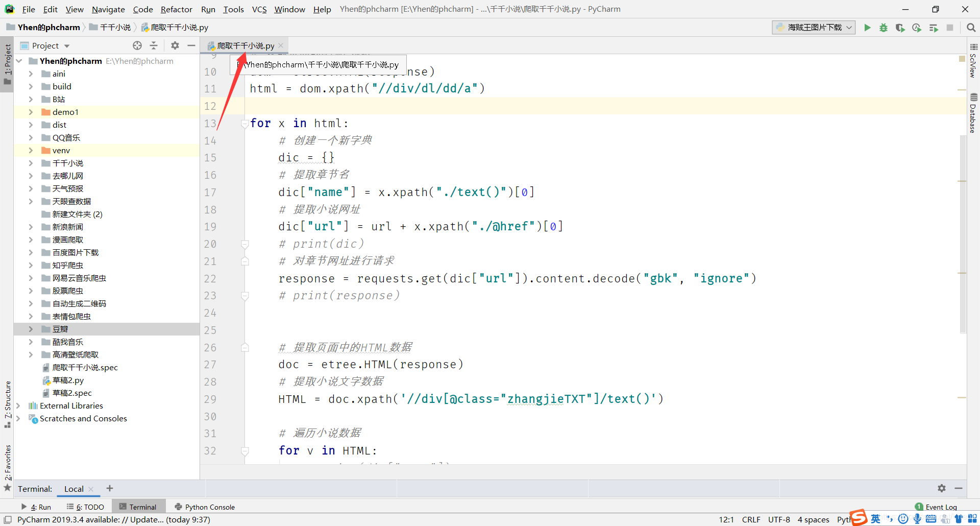Viewport: 980px width, 526px height.
Task: Open the Favorites tool window
Action: click(x=8, y=467)
